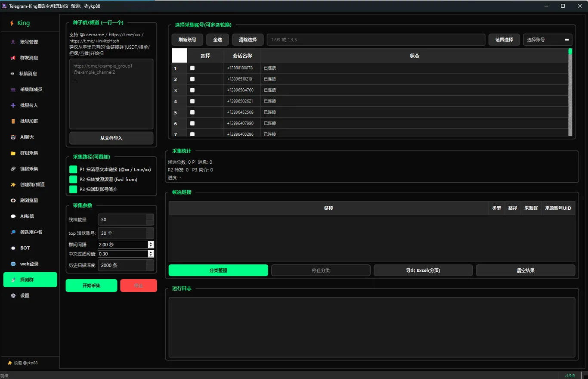Select the active 探测群 menu item
588x379 pixels.
(x=30, y=280)
